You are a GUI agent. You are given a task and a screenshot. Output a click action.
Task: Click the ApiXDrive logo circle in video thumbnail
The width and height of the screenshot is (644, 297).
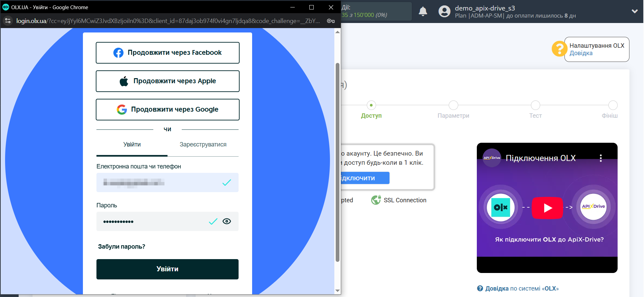(x=594, y=207)
